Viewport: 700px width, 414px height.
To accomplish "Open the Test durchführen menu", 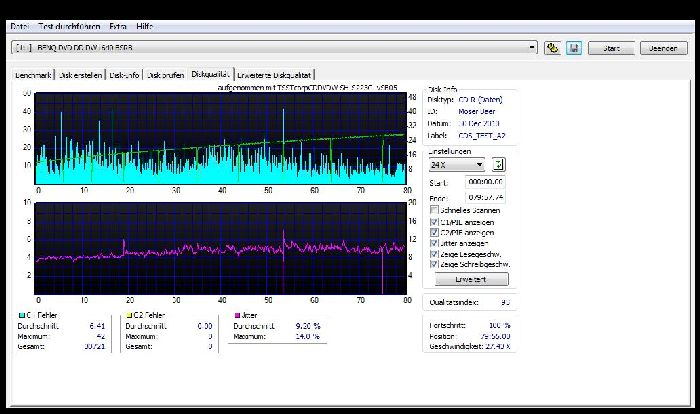I will click(69, 27).
